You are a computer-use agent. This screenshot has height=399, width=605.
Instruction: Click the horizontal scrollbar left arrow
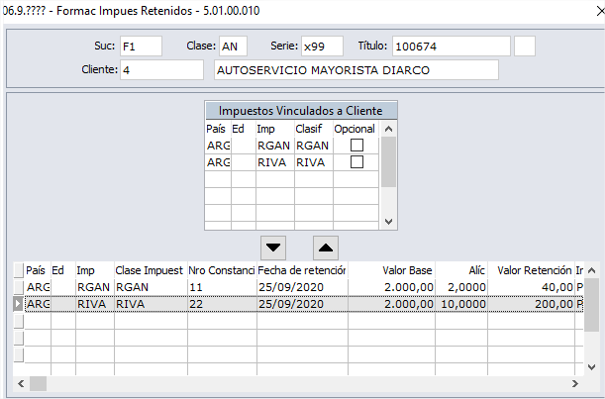(x=21, y=384)
